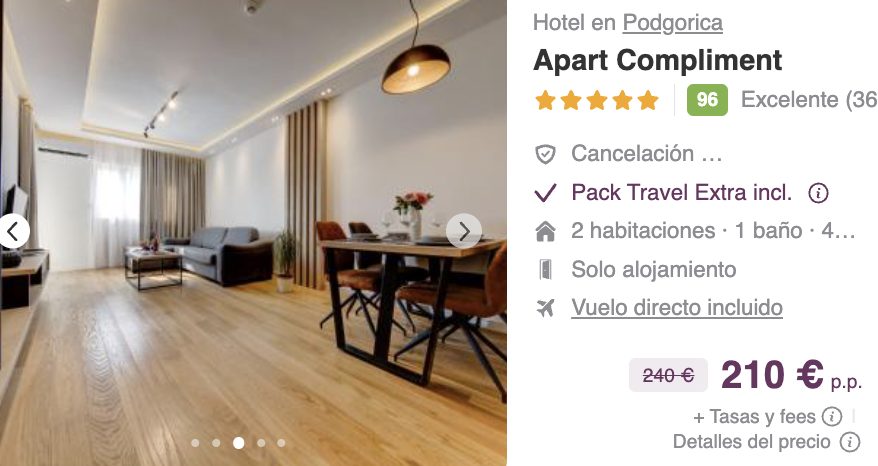Click the house icon for room details
878x466 pixels.
coord(545,231)
